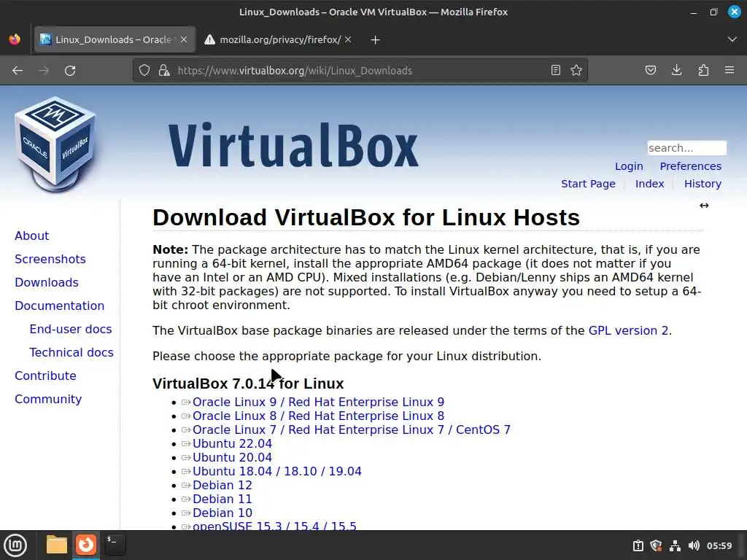
Task: Open the Firefox hamburger application menu
Action: [x=729, y=71]
